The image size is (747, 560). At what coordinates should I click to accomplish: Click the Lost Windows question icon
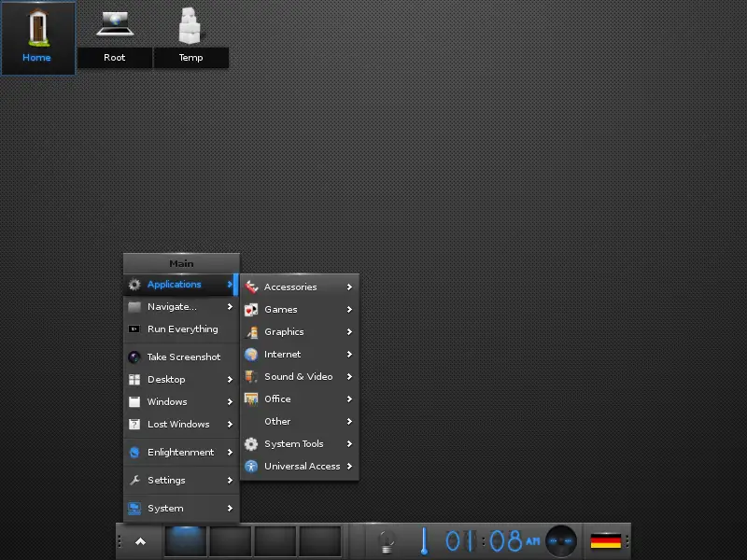pos(134,425)
